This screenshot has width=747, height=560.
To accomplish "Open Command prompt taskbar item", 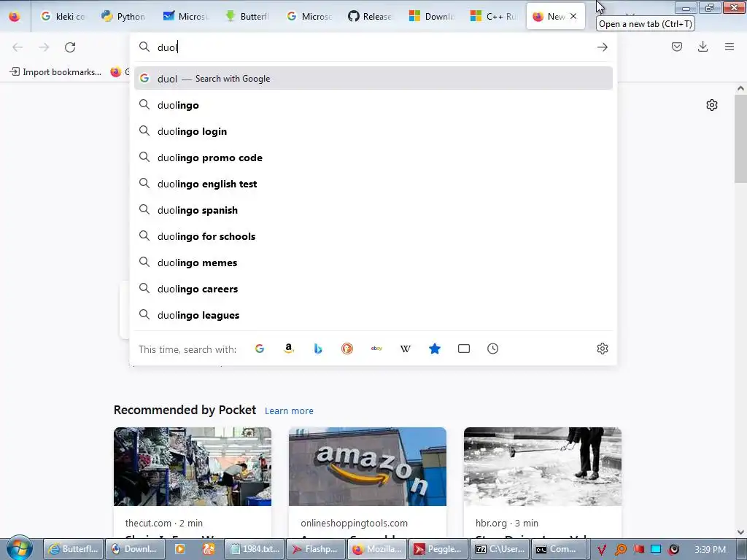I will click(x=560, y=549).
